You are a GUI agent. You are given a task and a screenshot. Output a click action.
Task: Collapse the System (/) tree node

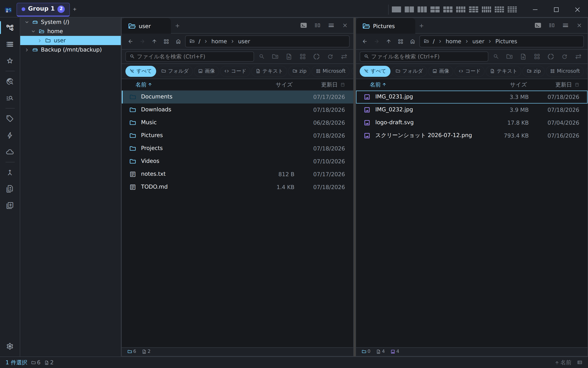coord(27,22)
